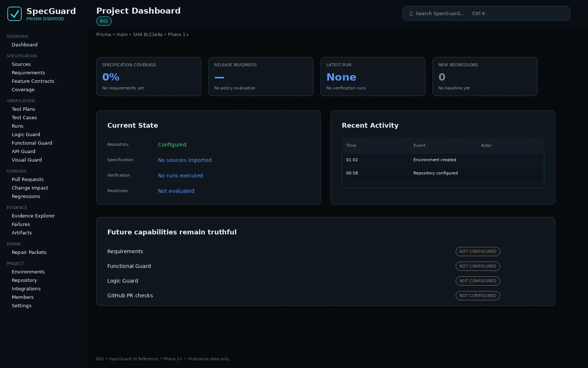Click the Prisma main SHA breadcrumb text
This screenshot has width=588, height=368.
point(143,35)
